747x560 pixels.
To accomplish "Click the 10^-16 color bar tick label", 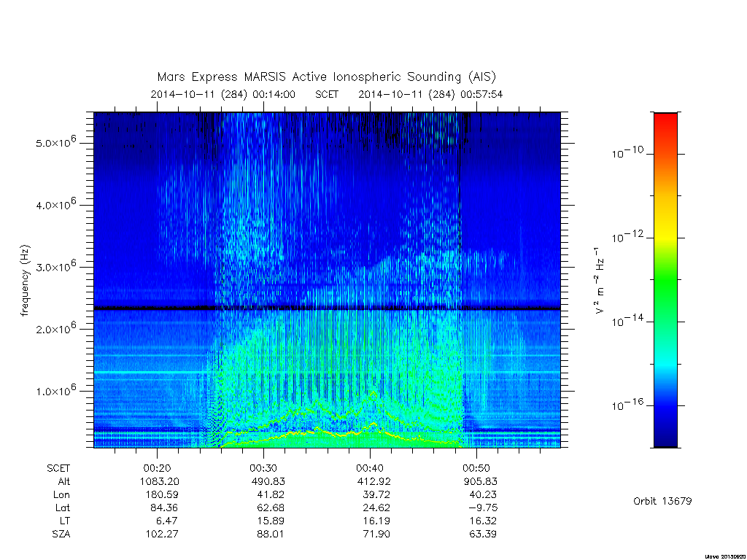I will (627, 404).
